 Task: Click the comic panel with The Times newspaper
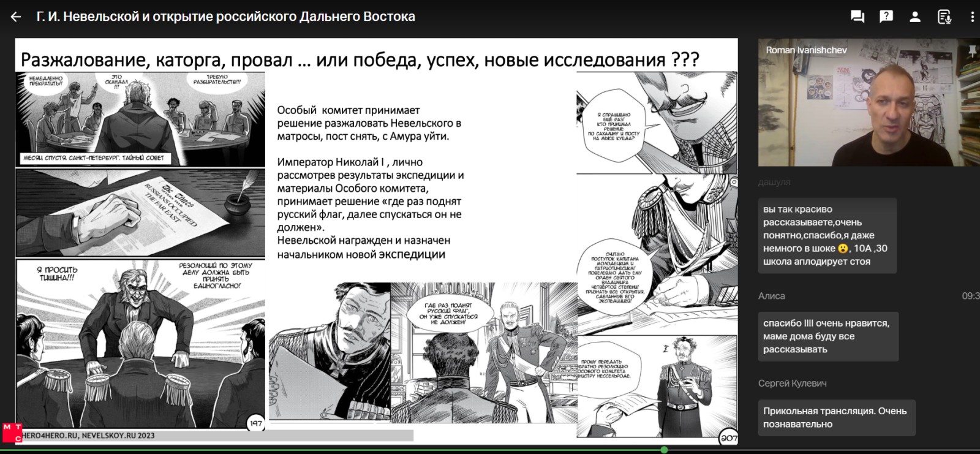click(x=140, y=213)
